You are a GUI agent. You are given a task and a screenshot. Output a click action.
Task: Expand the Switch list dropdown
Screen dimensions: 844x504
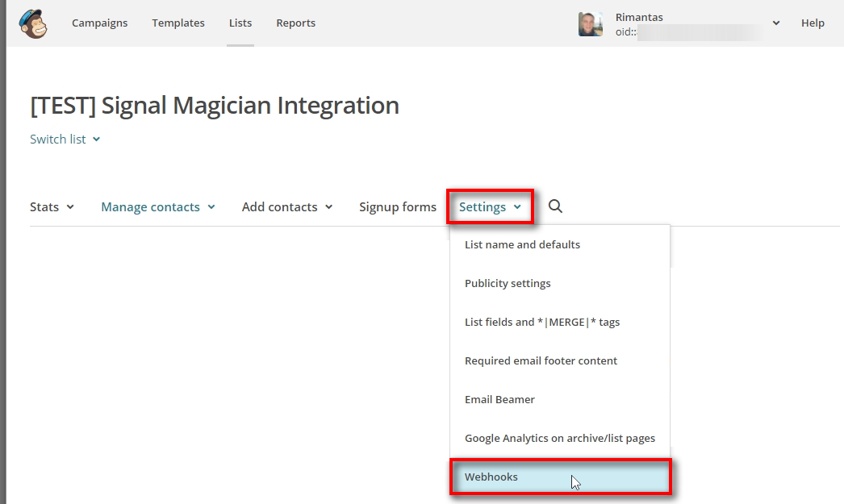pyautogui.click(x=65, y=140)
